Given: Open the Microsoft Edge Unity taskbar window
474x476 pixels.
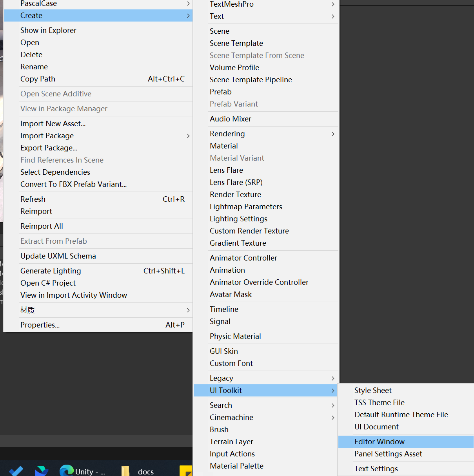Looking at the screenshot, I should point(82,470).
